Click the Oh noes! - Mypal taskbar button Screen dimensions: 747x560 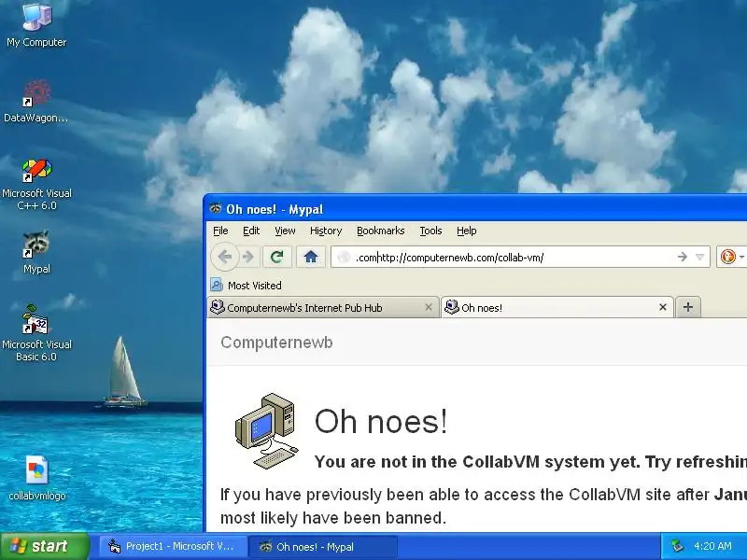(x=323, y=547)
